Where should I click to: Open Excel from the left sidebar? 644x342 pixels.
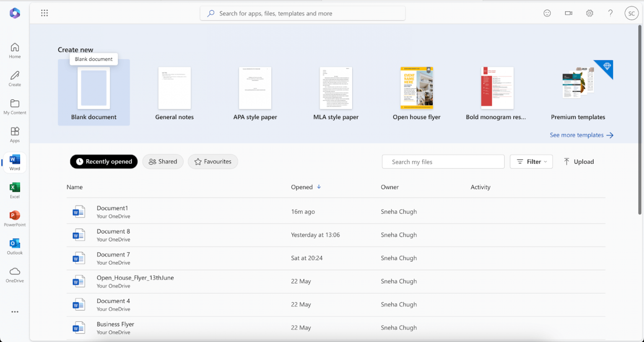tap(15, 190)
